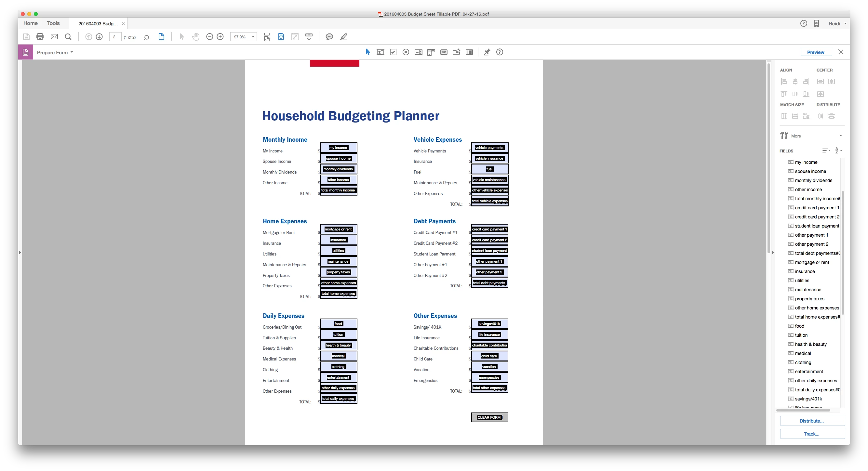Click the Distribute... button
Screen dimensions: 868x471
click(812, 421)
